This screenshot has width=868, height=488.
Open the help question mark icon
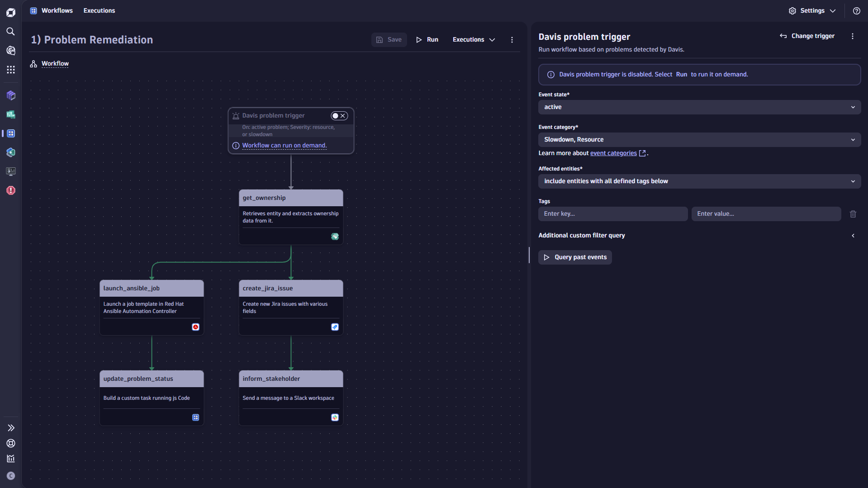click(x=856, y=10)
